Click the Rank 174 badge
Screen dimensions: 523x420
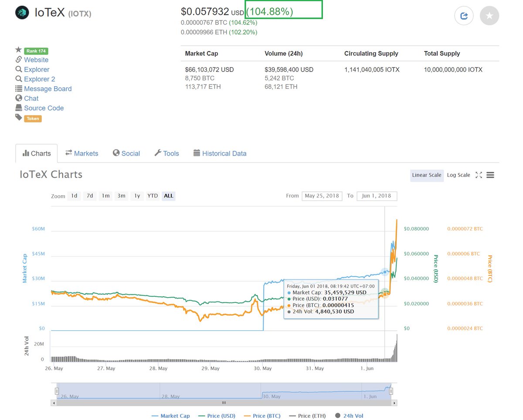36,51
